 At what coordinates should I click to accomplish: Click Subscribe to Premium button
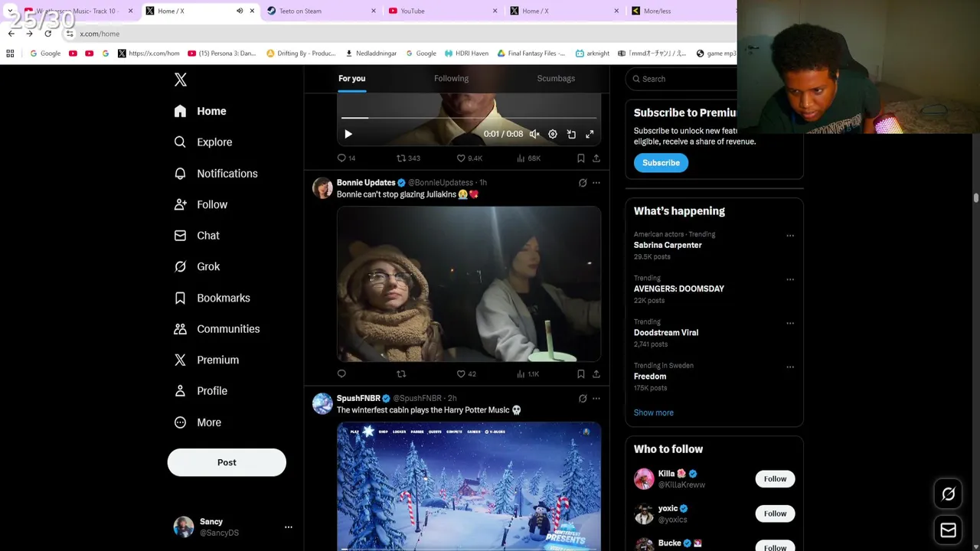click(x=661, y=163)
